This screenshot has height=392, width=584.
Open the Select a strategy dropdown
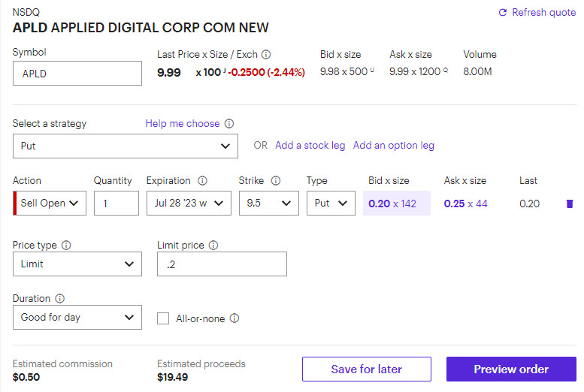click(x=126, y=146)
